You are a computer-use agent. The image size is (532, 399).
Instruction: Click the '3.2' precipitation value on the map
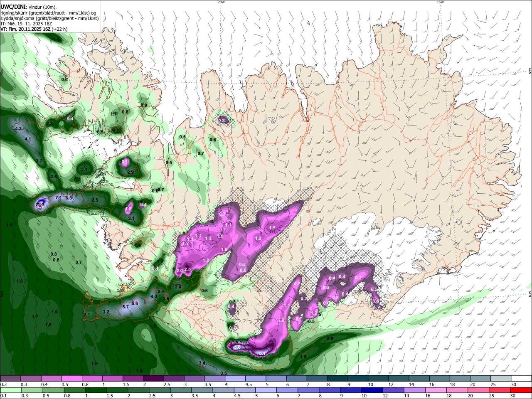coord(106,312)
